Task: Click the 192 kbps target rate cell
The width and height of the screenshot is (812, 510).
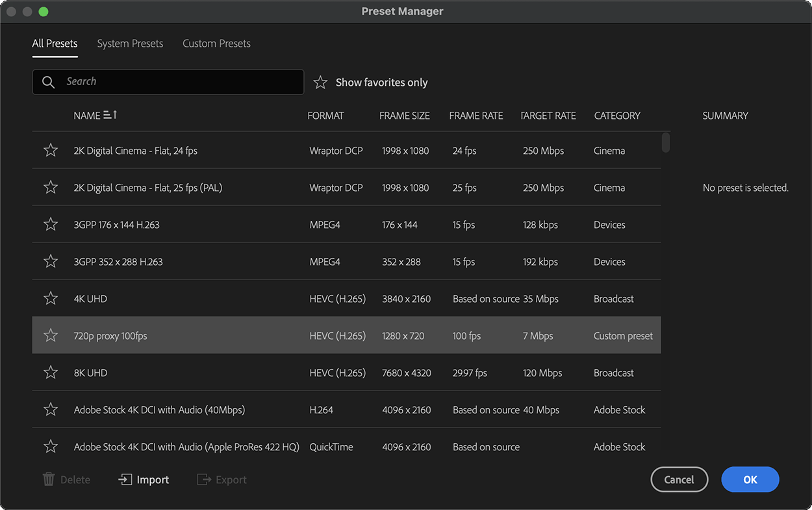Action: pos(540,262)
